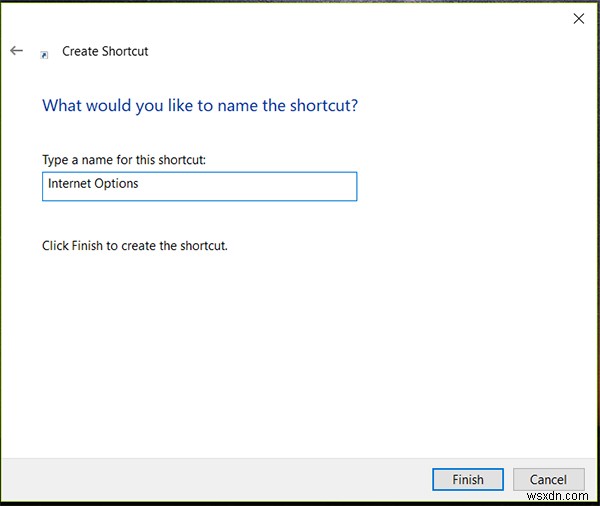
Task: Click the word 'shortcut?' in the blue heading
Action: coord(324,105)
